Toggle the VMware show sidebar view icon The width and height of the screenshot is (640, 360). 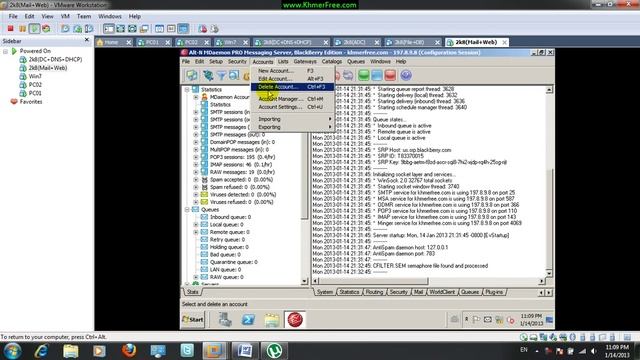[x=109, y=29]
